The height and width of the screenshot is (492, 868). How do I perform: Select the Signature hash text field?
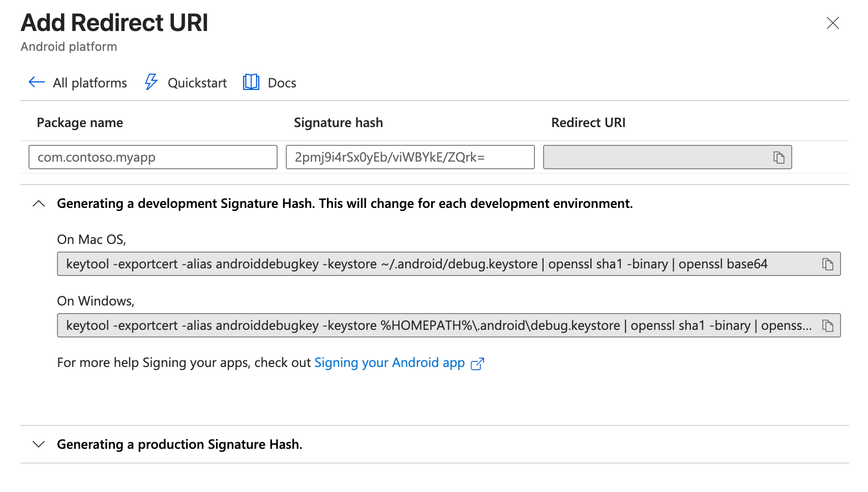point(409,157)
